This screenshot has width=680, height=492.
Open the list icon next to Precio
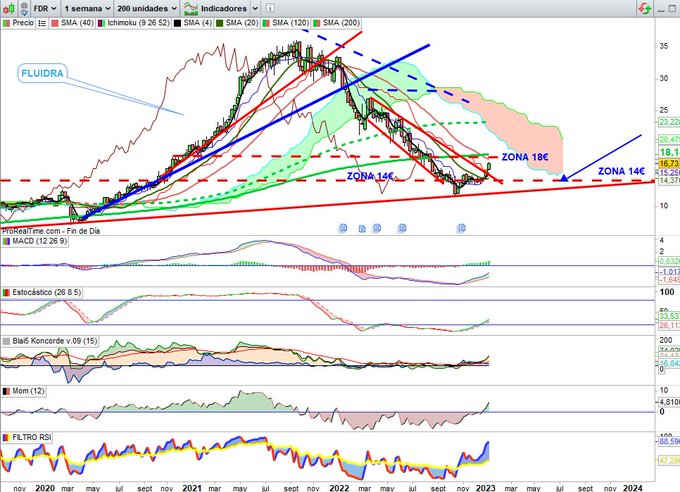(42, 23)
